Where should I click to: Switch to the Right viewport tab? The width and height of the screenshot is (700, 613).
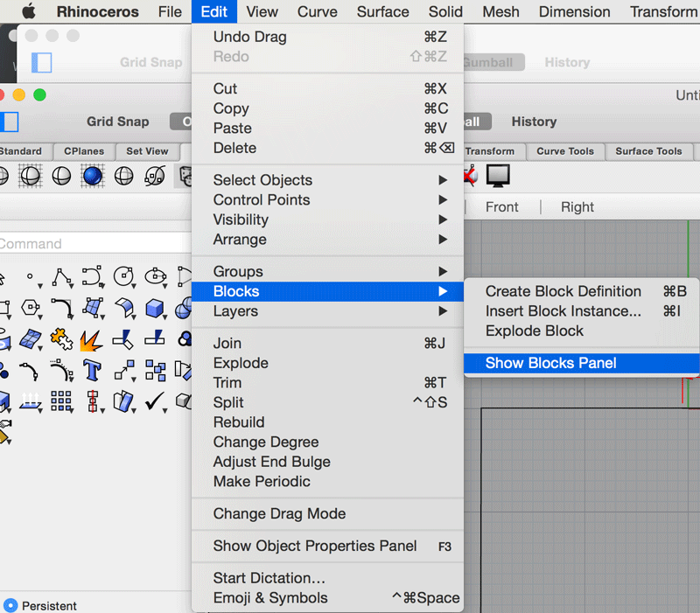click(x=577, y=207)
